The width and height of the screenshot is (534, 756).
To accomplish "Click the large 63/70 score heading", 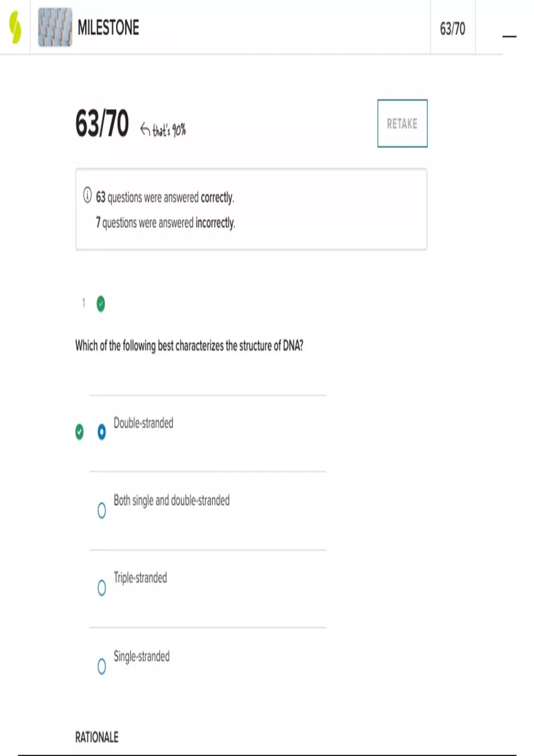I will tap(102, 123).
